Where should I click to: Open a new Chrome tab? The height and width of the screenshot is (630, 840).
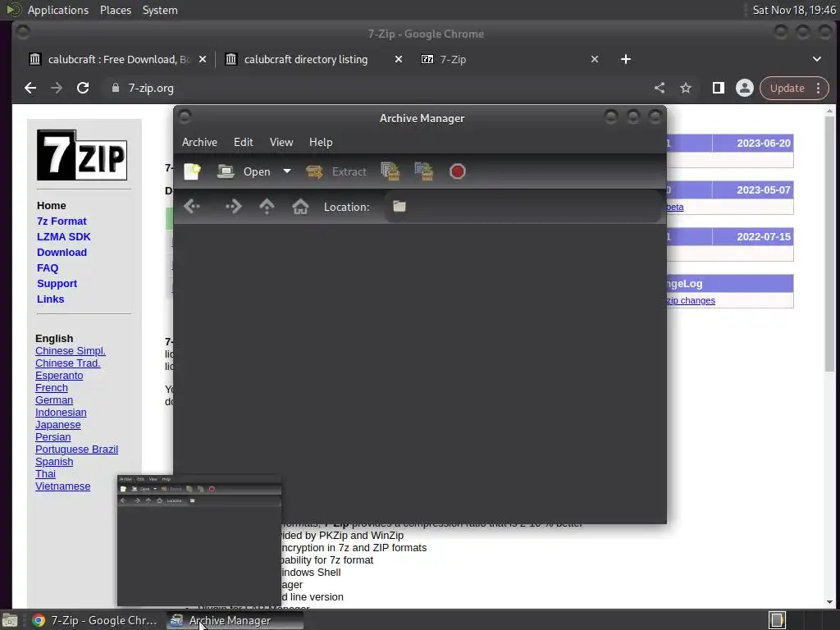pyautogui.click(x=626, y=59)
